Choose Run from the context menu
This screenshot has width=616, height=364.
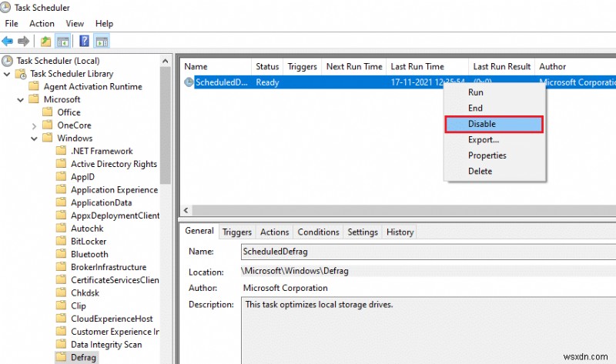tap(495, 92)
